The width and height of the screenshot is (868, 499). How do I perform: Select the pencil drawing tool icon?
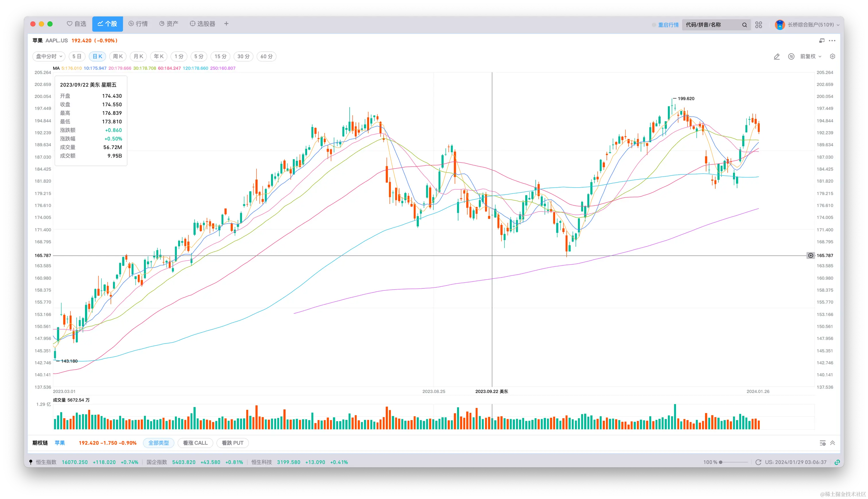point(776,57)
